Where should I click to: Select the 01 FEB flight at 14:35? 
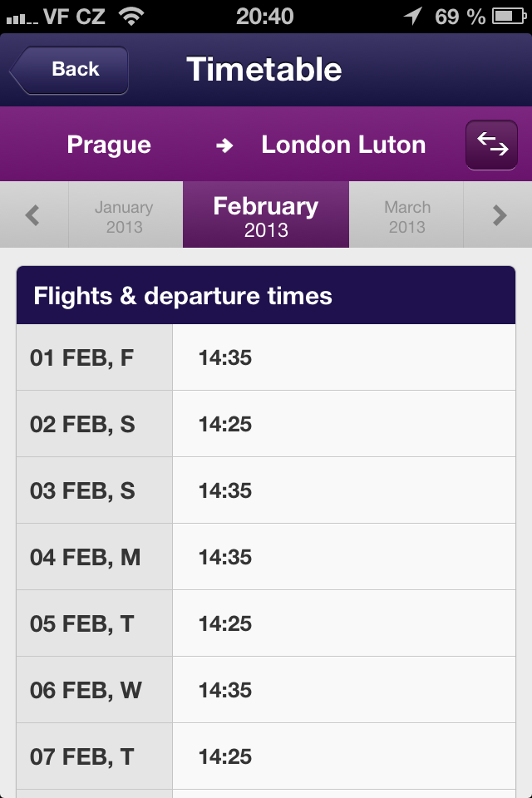pyautogui.click(x=266, y=357)
